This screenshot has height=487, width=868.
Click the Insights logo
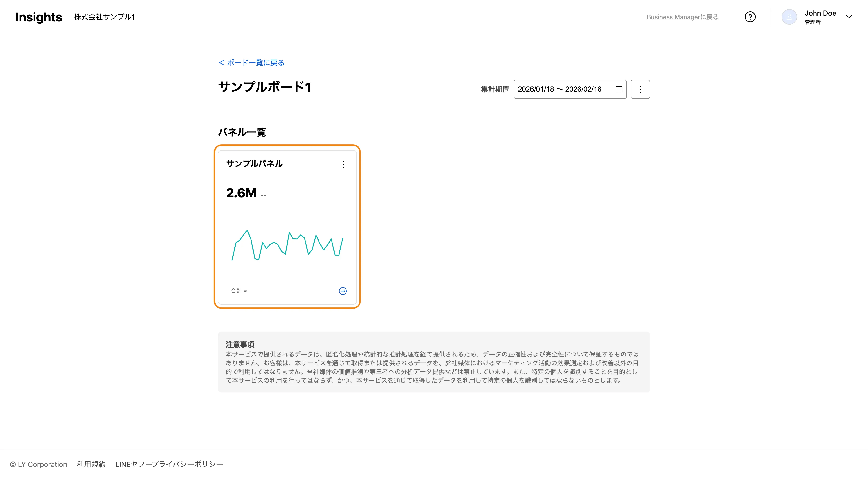[x=39, y=17]
